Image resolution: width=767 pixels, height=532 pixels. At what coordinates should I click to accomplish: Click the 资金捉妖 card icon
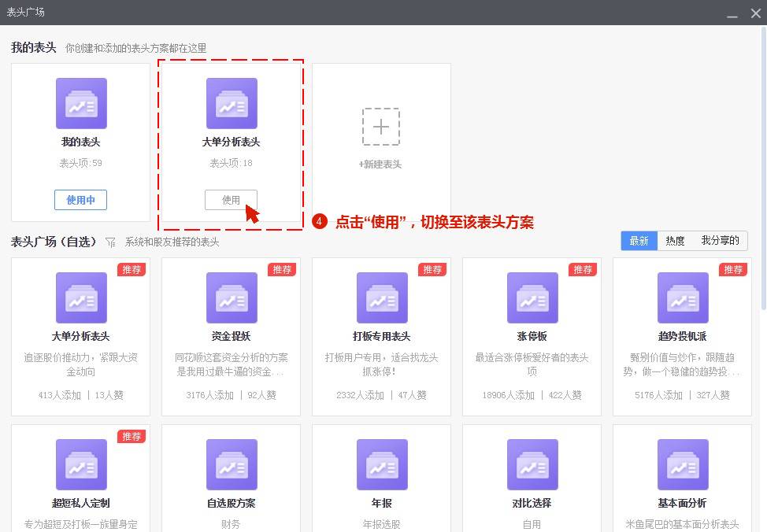click(x=232, y=297)
